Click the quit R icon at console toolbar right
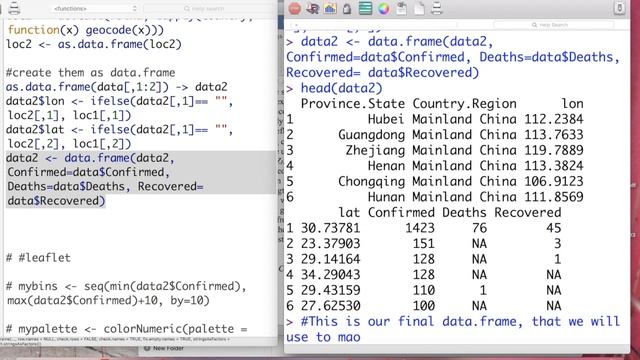The width and height of the screenshot is (640, 360). pyautogui.click(x=619, y=8)
